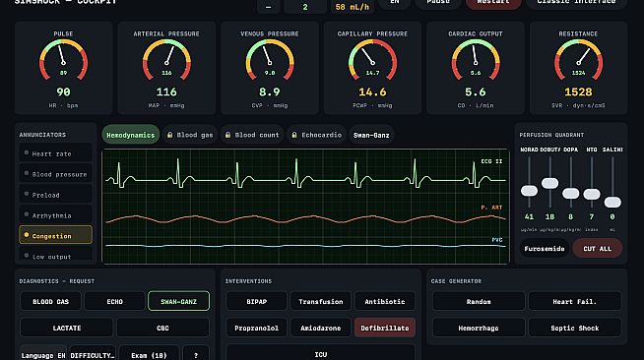
Task: Request a CBC test
Action: click(162, 328)
